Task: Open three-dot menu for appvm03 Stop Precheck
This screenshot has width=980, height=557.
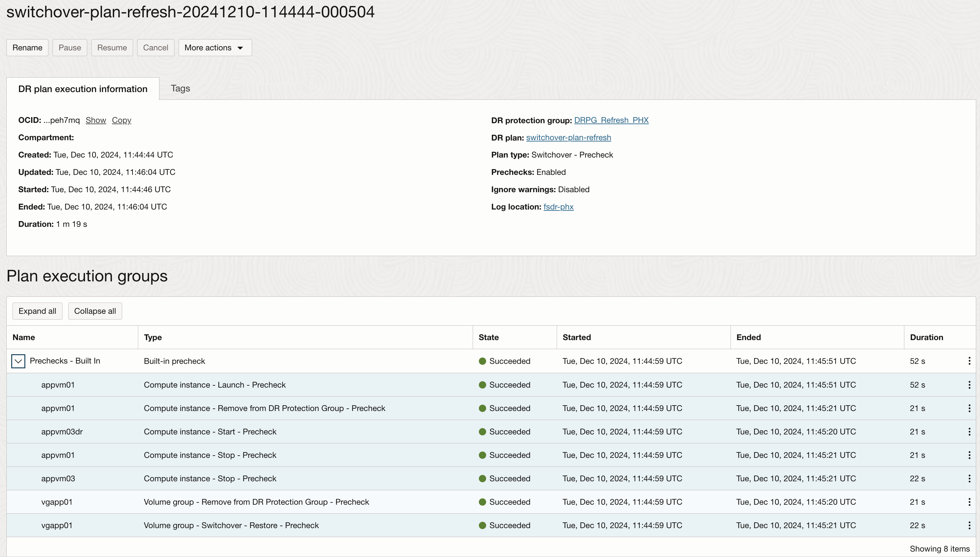Action: coord(969,479)
